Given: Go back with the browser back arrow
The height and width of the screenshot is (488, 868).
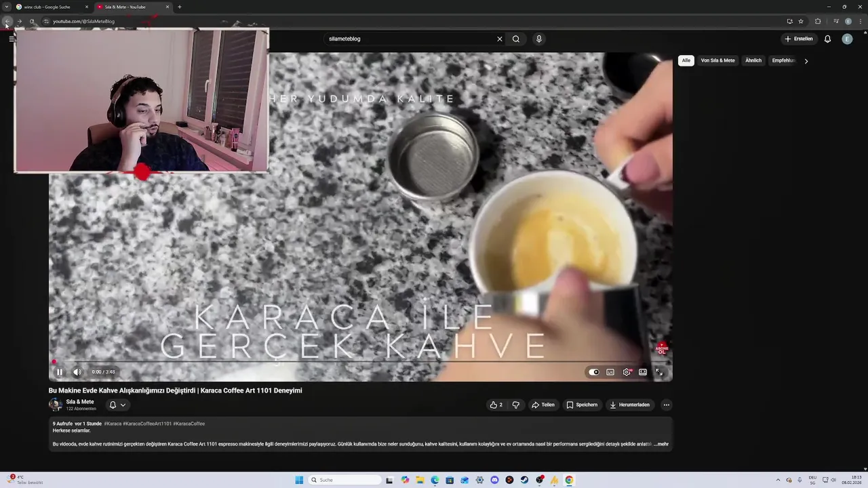Looking at the screenshot, I should pyautogui.click(x=7, y=21).
